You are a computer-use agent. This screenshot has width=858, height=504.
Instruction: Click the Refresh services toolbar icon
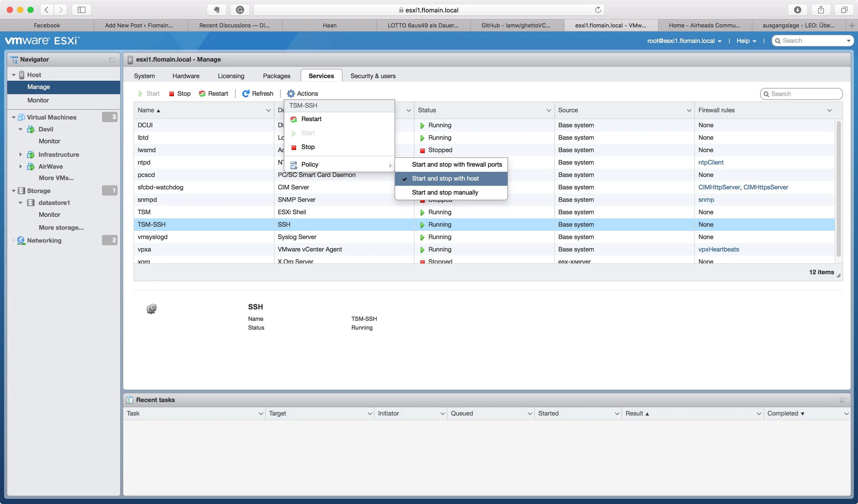(x=245, y=93)
